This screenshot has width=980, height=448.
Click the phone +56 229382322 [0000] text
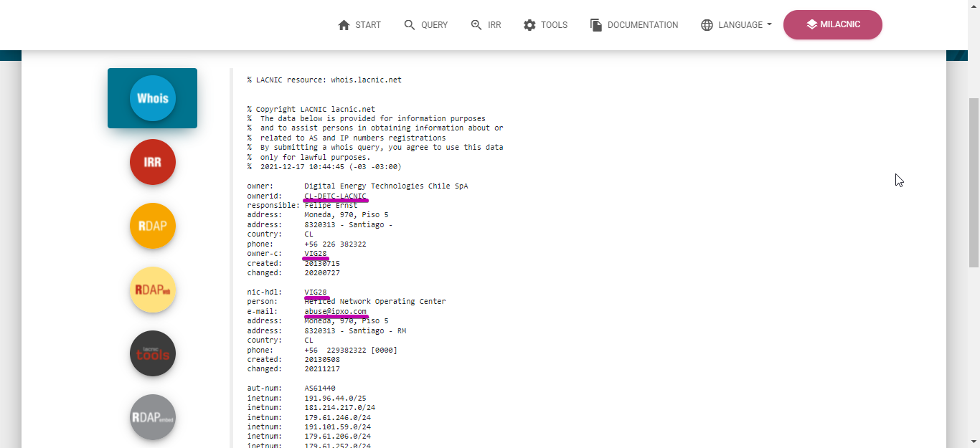351,351
